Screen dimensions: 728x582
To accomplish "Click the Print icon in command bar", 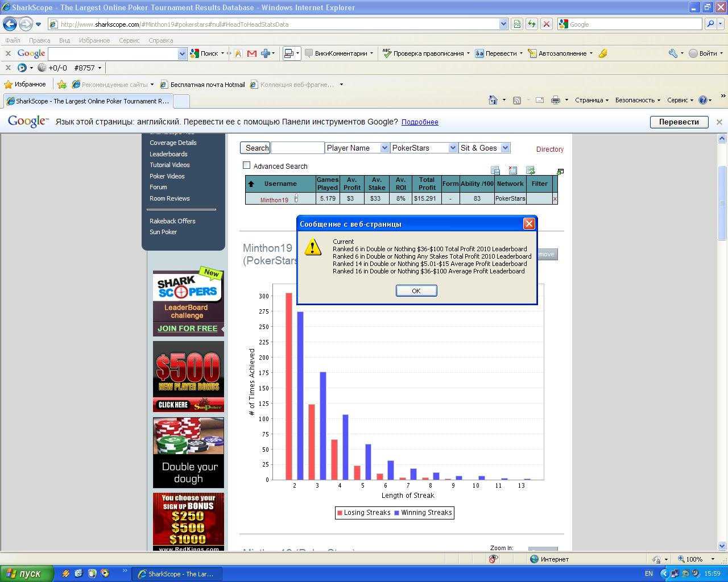I will [556, 100].
